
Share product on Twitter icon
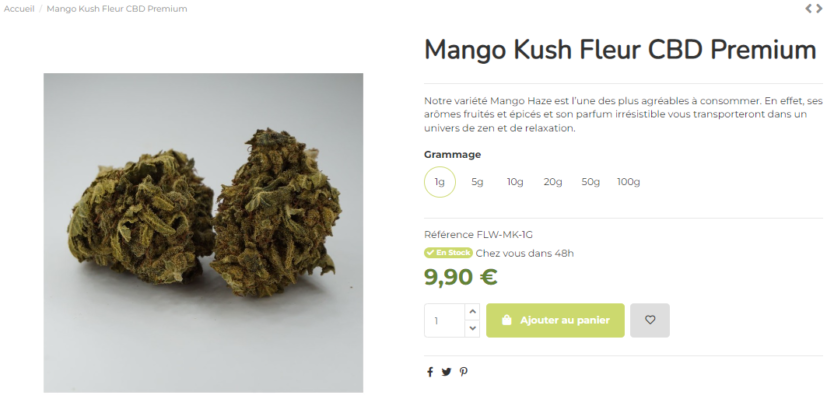(x=446, y=372)
